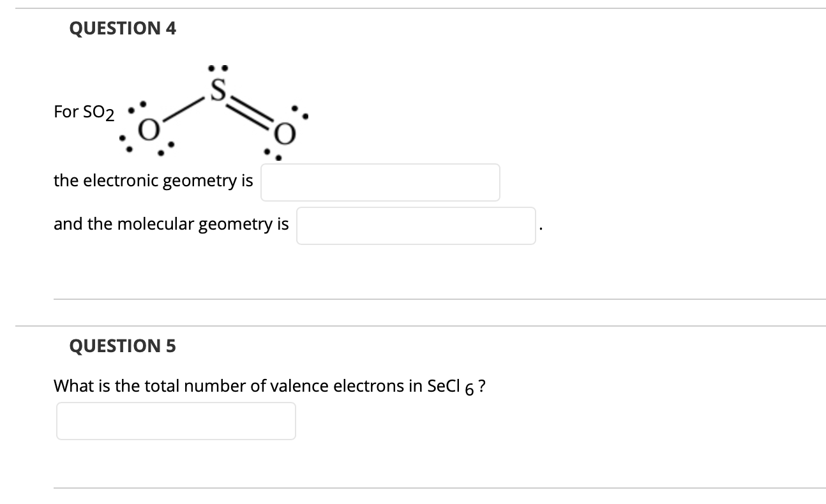Image resolution: width=826 pixels, height=504 pixels.
Task: Click the "For SO2" label
Action: pos(84,113)
